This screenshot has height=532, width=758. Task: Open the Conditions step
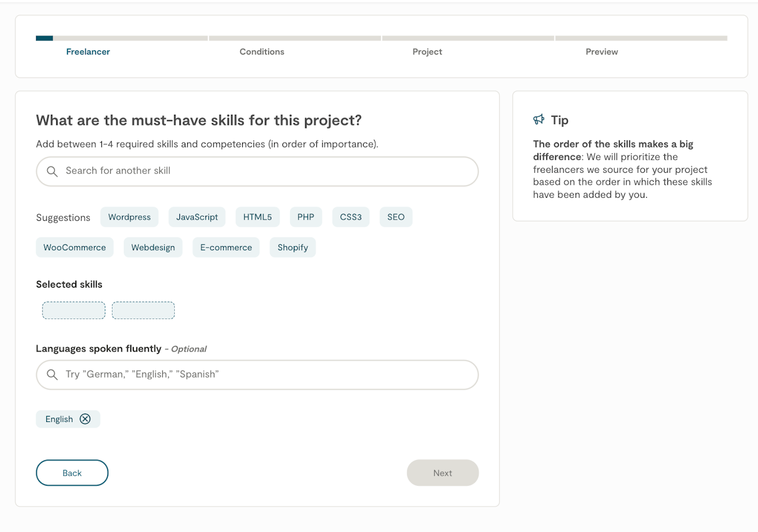point(262,51)
